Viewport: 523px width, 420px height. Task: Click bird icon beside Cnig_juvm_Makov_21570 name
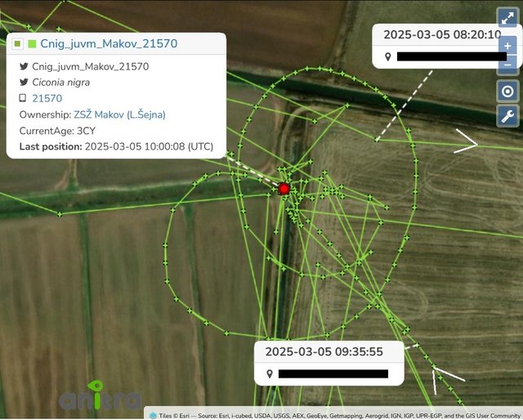click(24, 66)
